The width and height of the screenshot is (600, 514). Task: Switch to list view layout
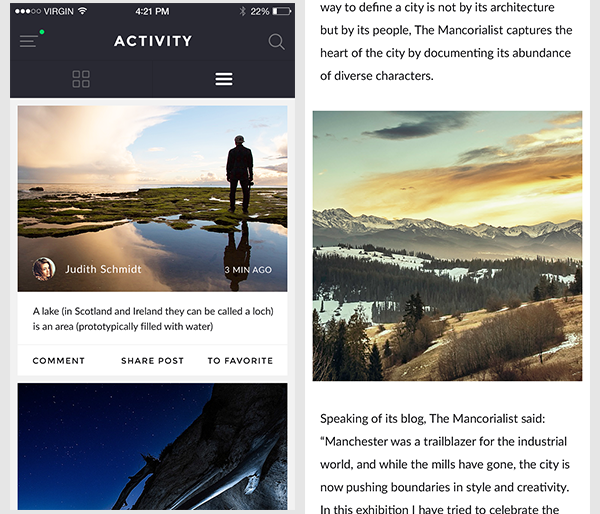(224, 79)
